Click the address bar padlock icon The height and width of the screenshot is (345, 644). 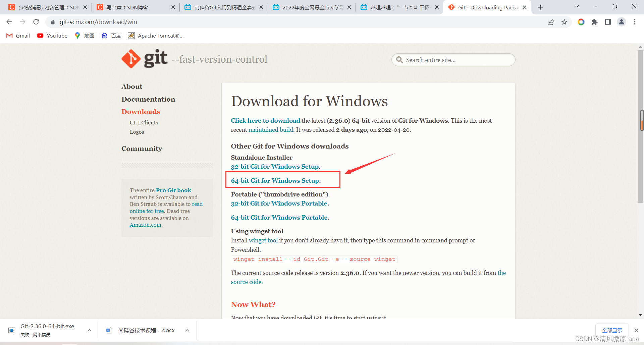pyautogui.click(x=53, y=22)
